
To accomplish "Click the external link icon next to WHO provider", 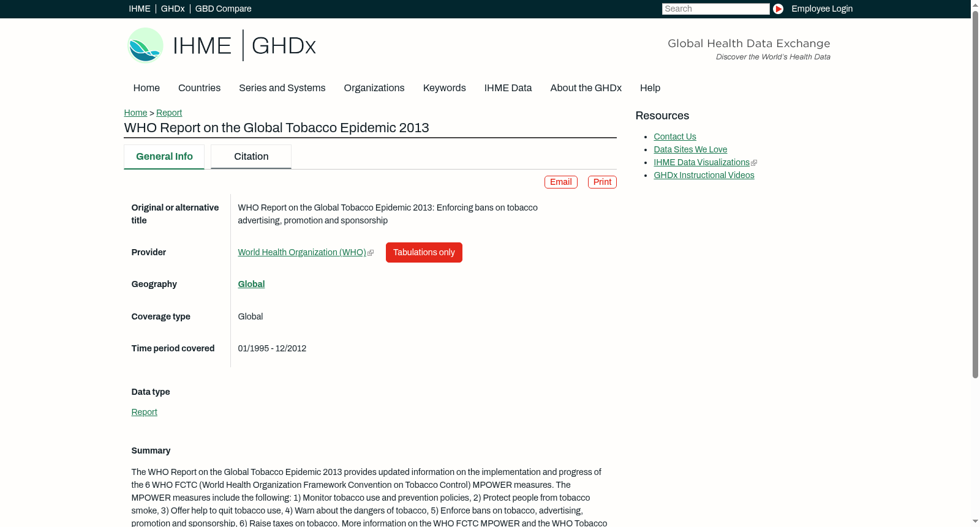I will (x=371, y=253).
